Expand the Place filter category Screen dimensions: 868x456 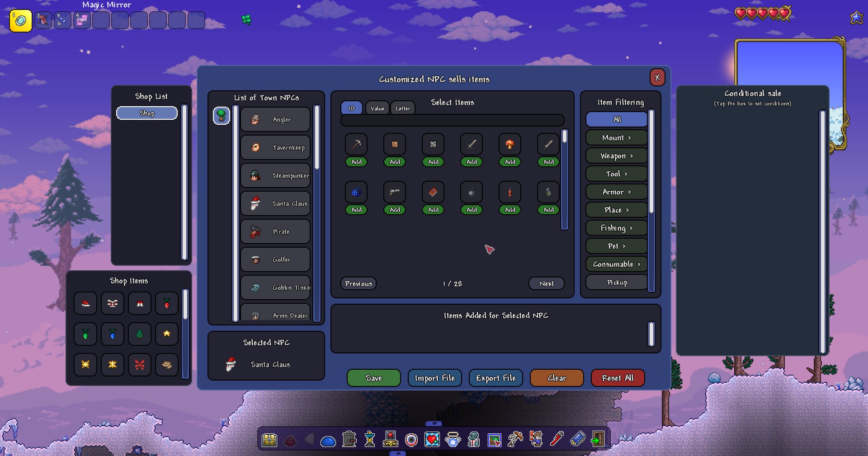point(617,210)
